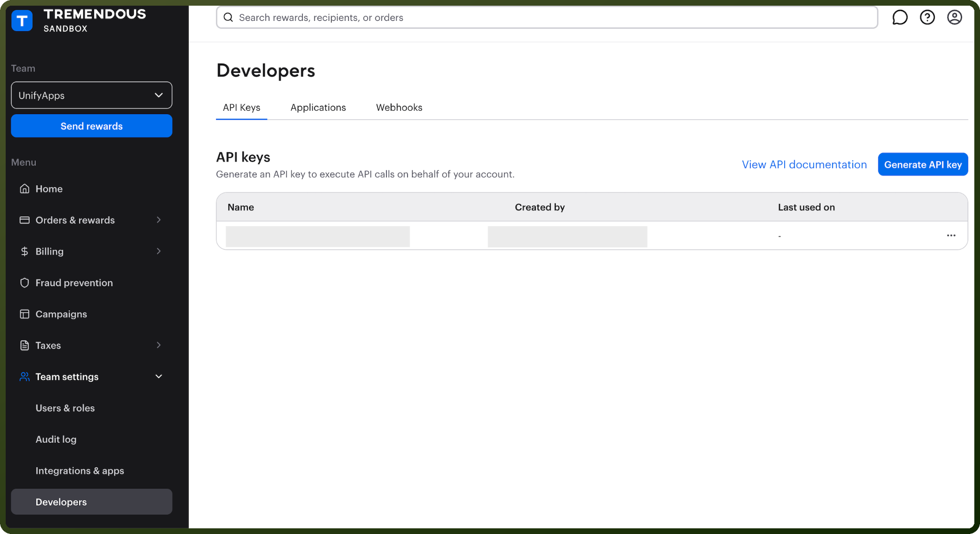Image resolution: width=980 pixels, height=534 pixels.
Task: Click the Send rewards button
Action: pos(91,126)
